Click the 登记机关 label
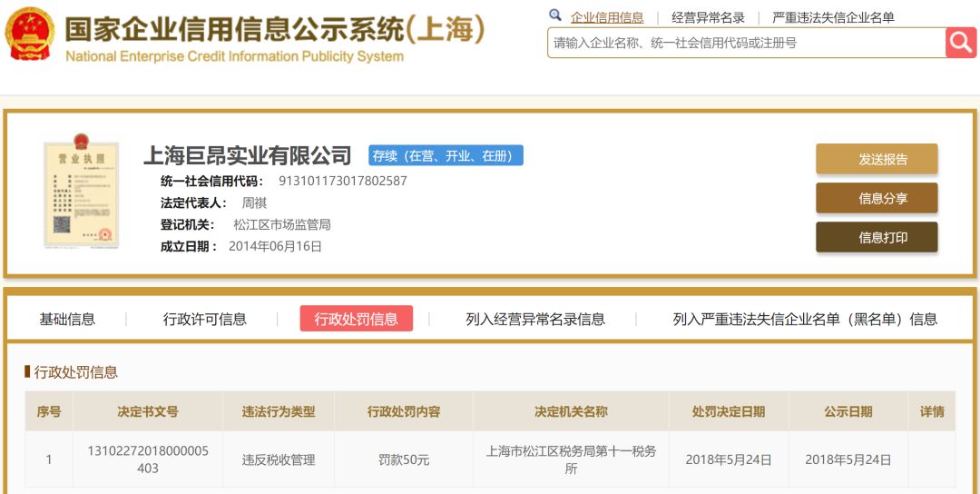980x494 pixels. [x=187, y=224]
